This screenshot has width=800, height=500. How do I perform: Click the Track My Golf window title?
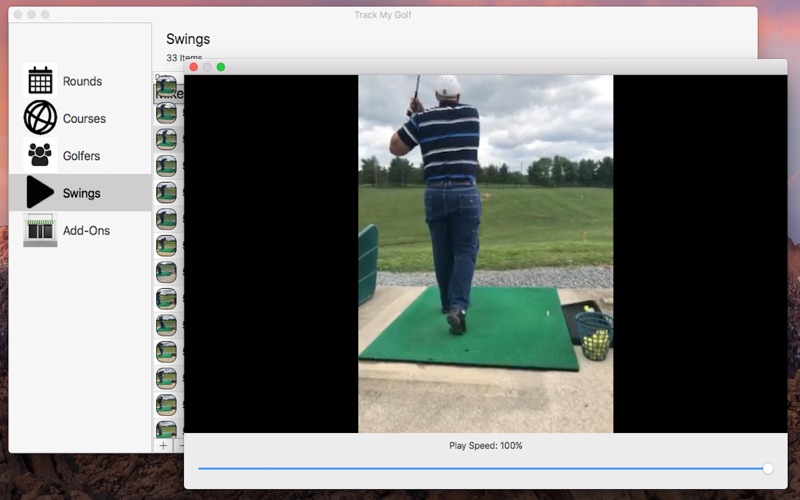[383, 15]
